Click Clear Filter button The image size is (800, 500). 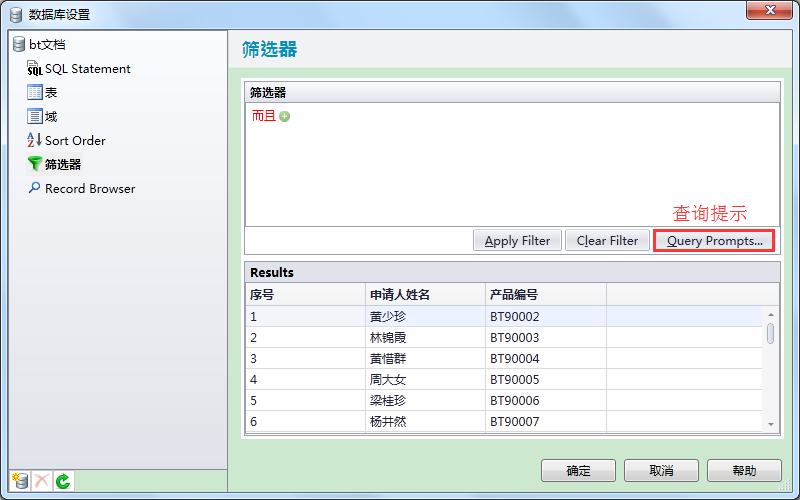607,240
